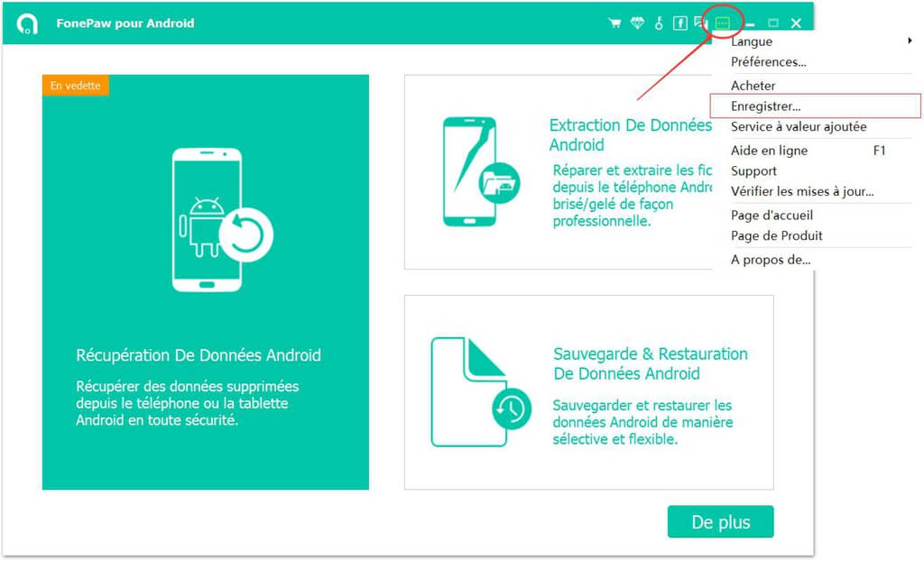Open Sauvegarde & Restauration title
The width and height of the screenshot is (924, 561).
click(651, 363)
